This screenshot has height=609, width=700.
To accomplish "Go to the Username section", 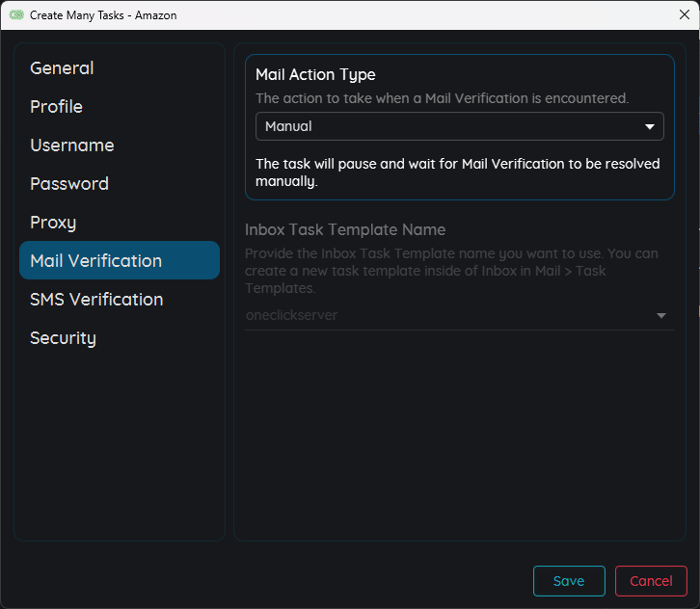I will pos(72,146).
